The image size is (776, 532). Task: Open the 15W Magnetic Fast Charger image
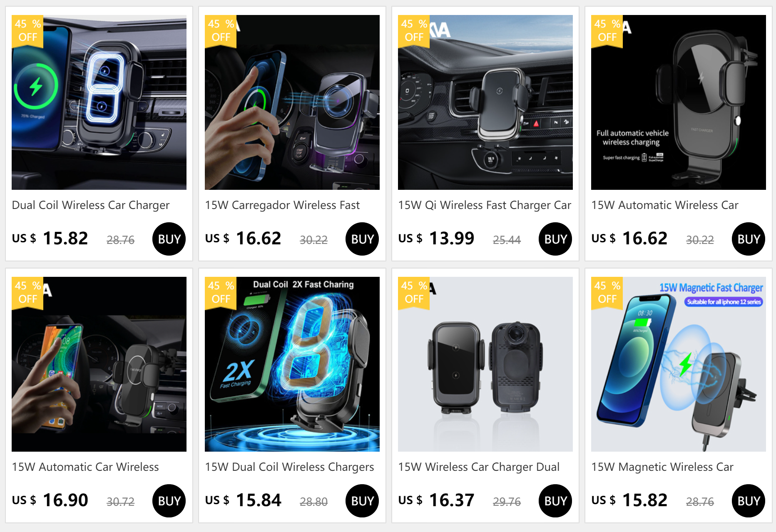[x=679, y=364]
